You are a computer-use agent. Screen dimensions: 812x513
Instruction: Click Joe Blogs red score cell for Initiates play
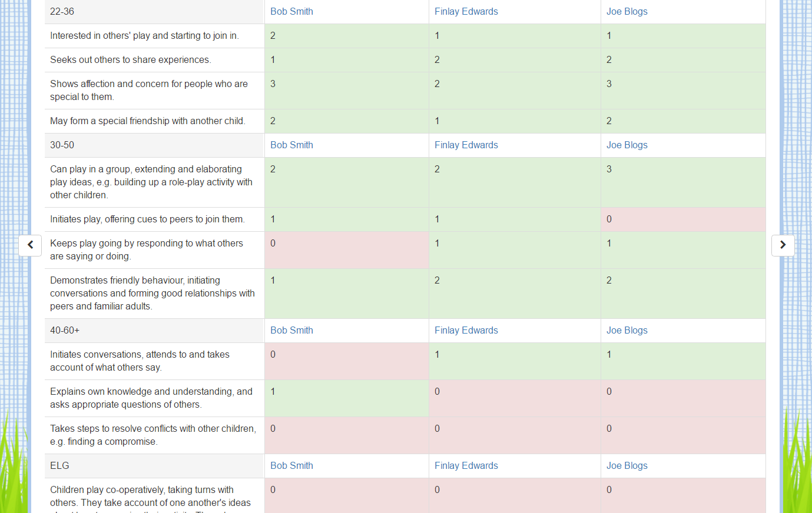[x=683, y=219]
